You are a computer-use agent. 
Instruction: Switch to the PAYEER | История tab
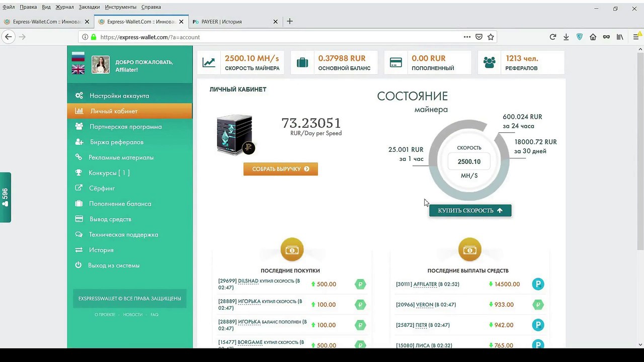pyautogui.click(x=235, y=22)
